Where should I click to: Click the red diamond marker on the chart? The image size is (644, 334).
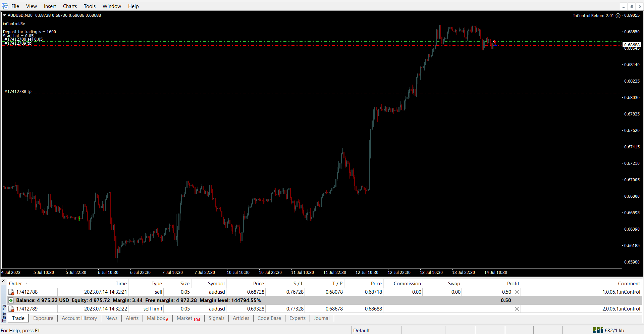click(494, 42)
